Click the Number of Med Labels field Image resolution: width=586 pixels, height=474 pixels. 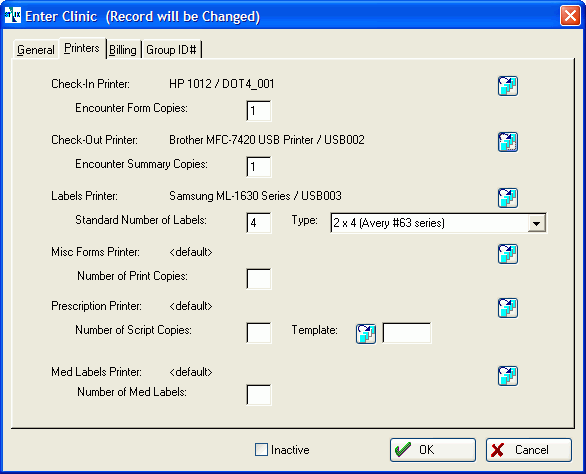(x=259, y=395)
